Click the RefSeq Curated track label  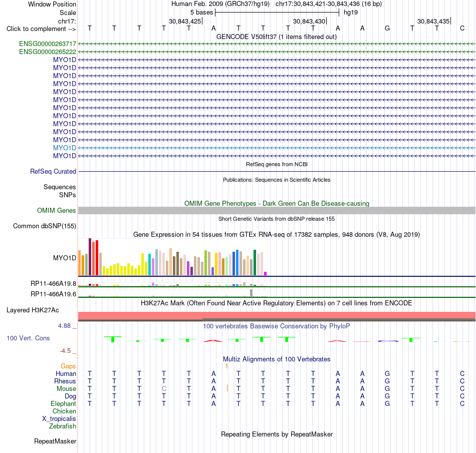pyautogui.click(x=53, y=171)
